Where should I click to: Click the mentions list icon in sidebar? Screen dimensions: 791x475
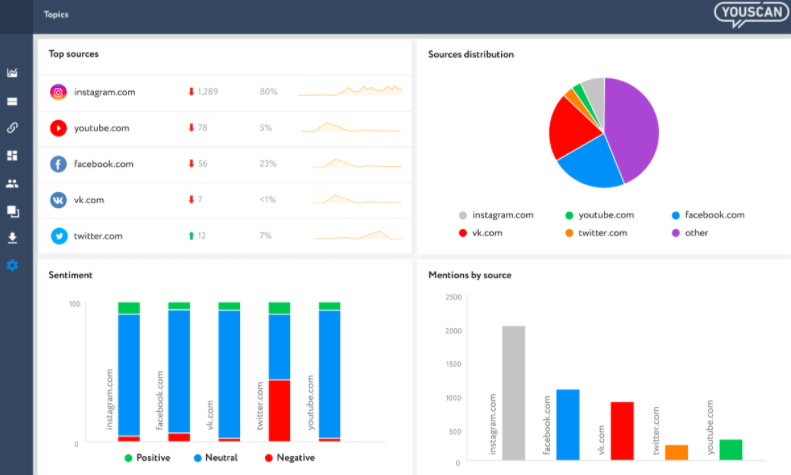[12, 101]
